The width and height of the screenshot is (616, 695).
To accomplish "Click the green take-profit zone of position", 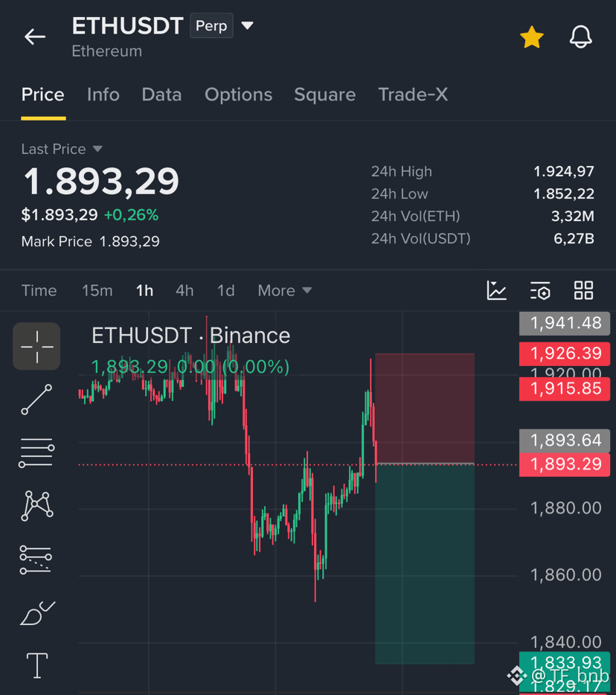I will 425,564.
